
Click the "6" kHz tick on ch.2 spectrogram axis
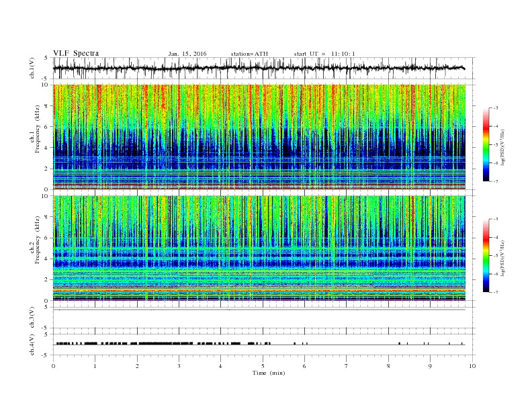(x=47, y=238)
